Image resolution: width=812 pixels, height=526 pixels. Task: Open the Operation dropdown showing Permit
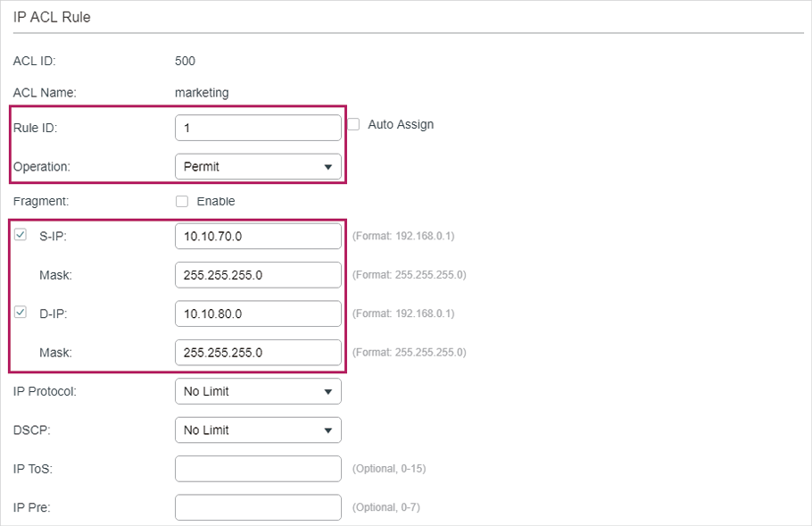click(x=258, y=166)
